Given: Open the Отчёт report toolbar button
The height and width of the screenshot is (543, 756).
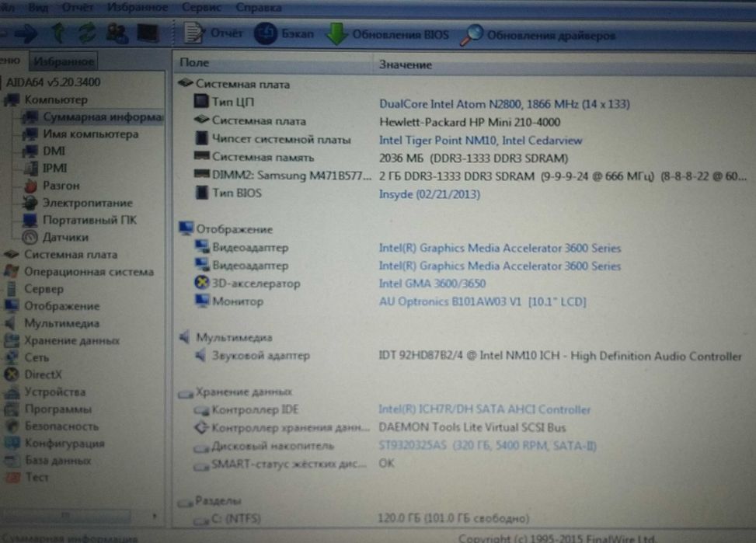Looking at the screenshot, I should (214, 33).
